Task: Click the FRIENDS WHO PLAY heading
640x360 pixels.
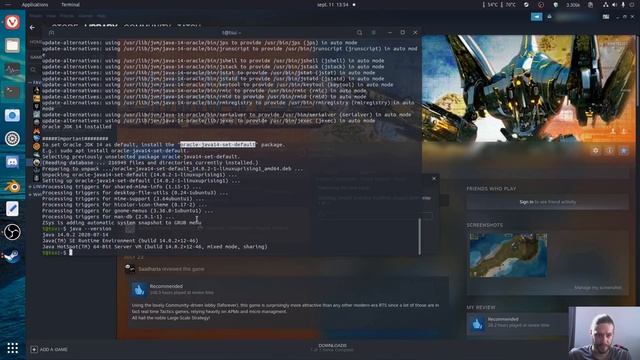Action: tap(491, 189)
